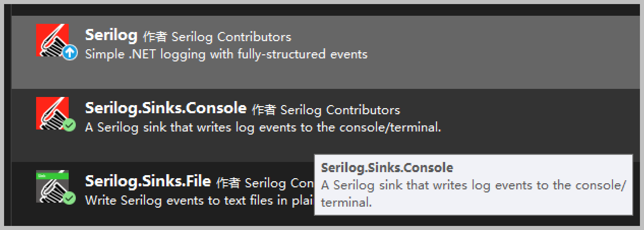Click the bold Serilog.Sinks.Console tooltip heading
The image size is (644, 230).
[387, 168]
